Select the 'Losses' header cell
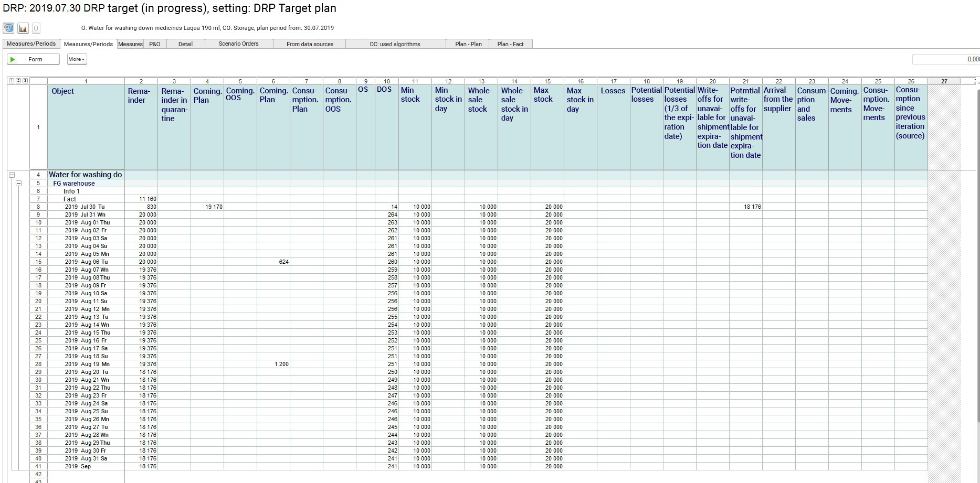The height and width of the screenshot is (483, 980). coord(614,127)
